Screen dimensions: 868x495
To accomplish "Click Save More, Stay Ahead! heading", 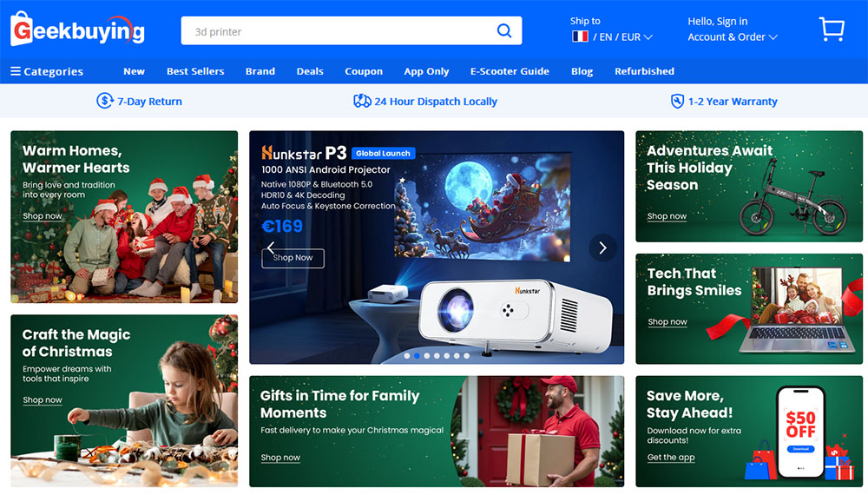I will [690, 404].
